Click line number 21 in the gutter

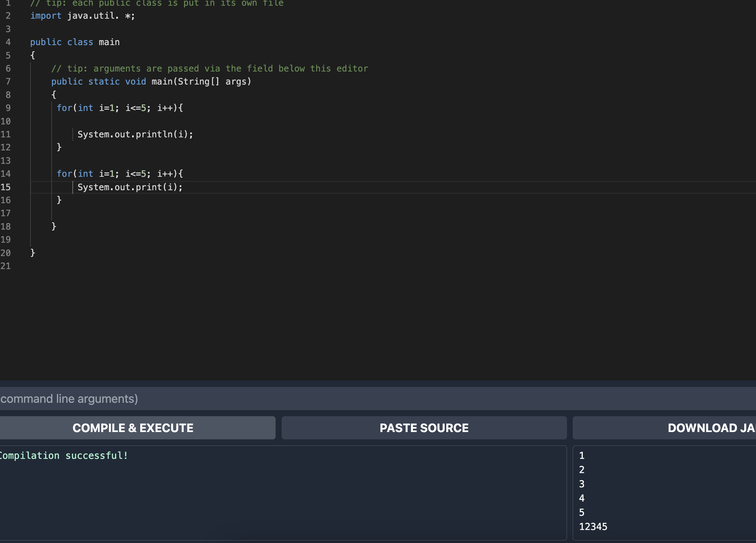(6, 266)
